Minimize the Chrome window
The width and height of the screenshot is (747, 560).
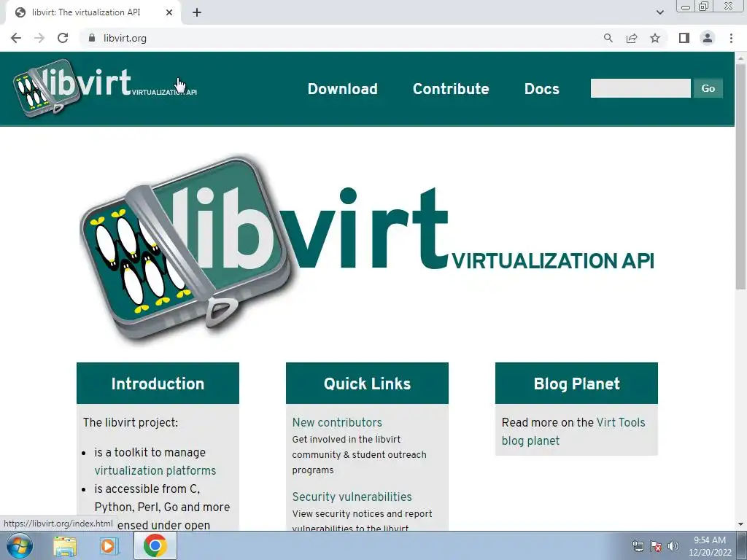click(686, 7)
